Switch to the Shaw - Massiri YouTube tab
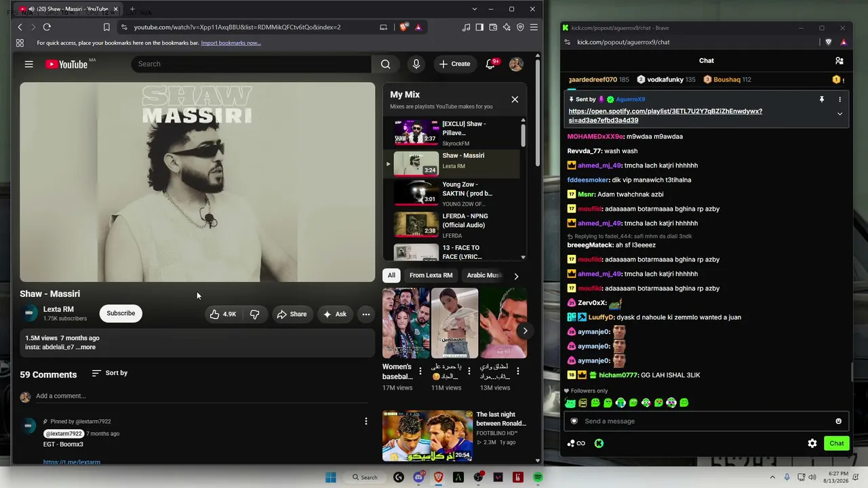Image resolution: width=868 pixels, height=488 pixels. (68, 9)
